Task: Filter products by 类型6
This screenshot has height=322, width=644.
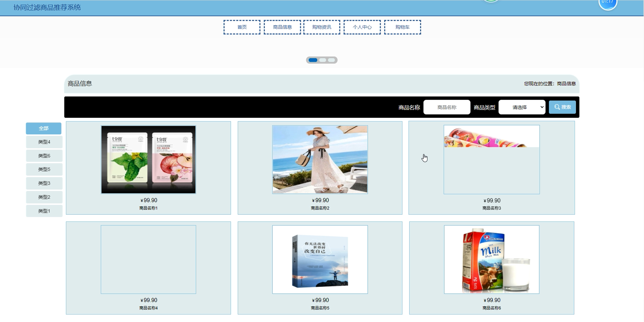Action: (44, 156)
